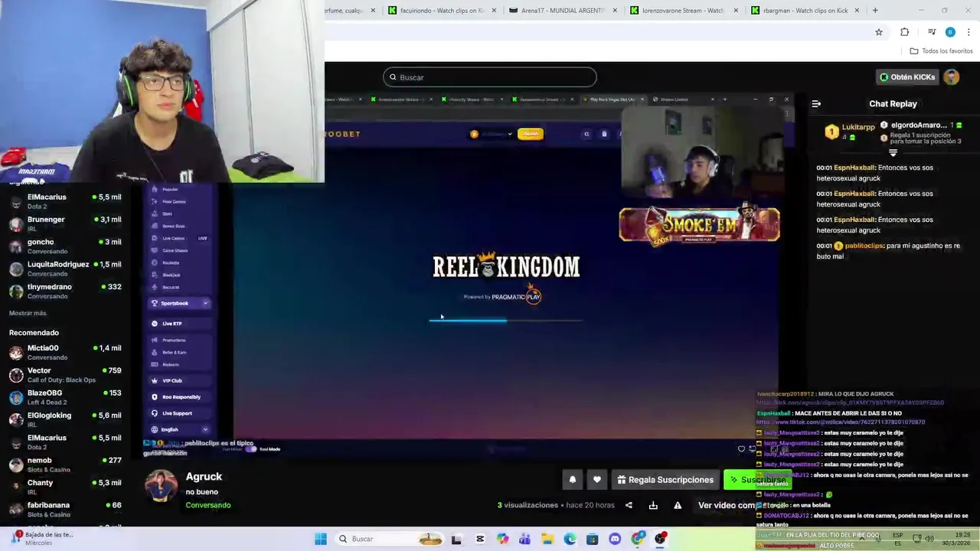Close the rbargman tab

coord(857,11)
